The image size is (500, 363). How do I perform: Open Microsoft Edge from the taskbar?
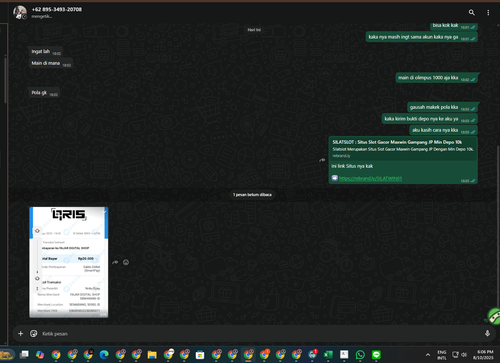pyautogui.click(x=104, y=355)
